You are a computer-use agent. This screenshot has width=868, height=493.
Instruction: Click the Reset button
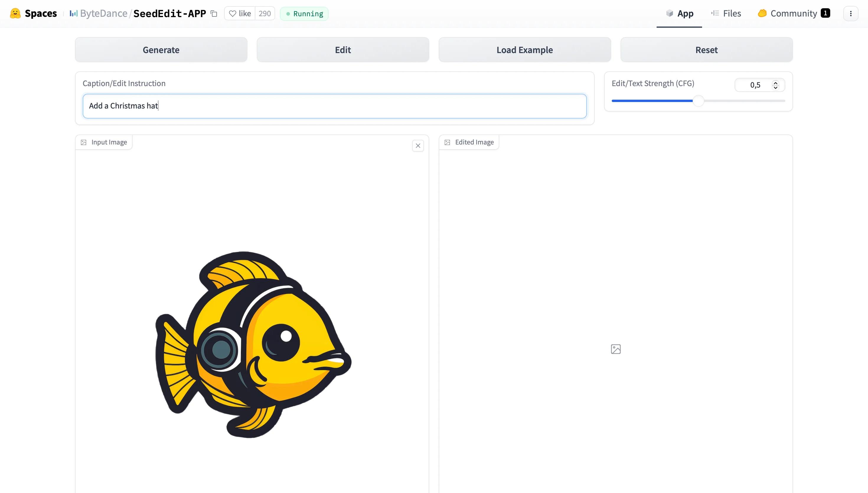[706, 50]
